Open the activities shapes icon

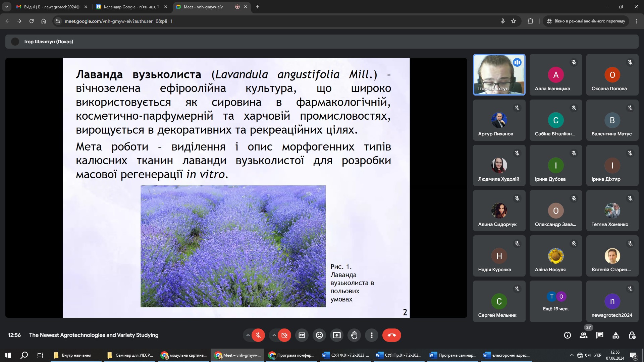pos(616,335)
